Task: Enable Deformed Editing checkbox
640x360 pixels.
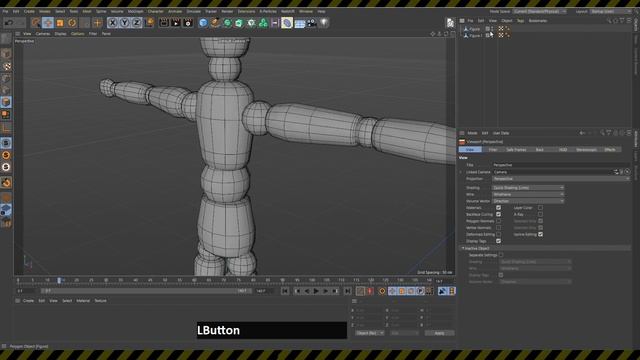Action: pyautogui.click(x=498, y=234)
